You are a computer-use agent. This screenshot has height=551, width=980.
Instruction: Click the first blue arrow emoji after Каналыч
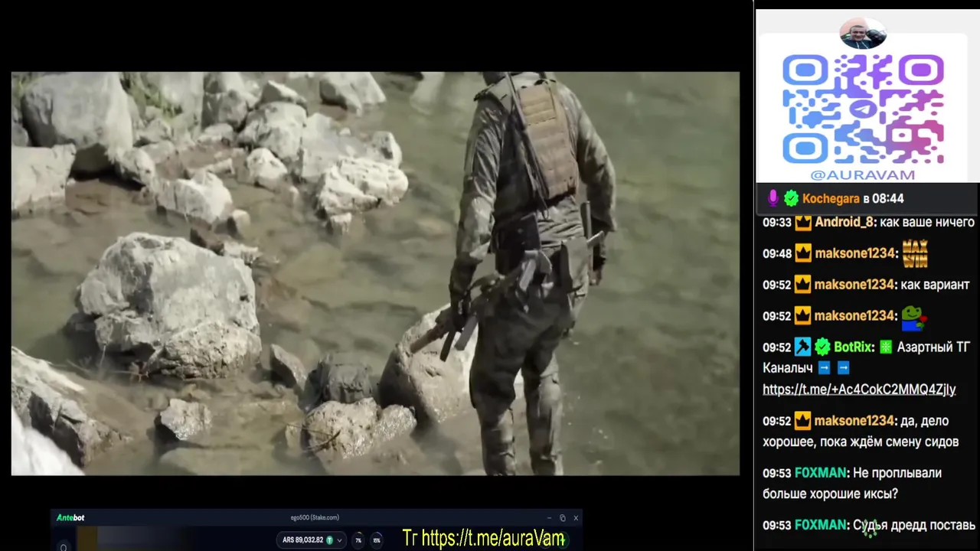(825, 368)
